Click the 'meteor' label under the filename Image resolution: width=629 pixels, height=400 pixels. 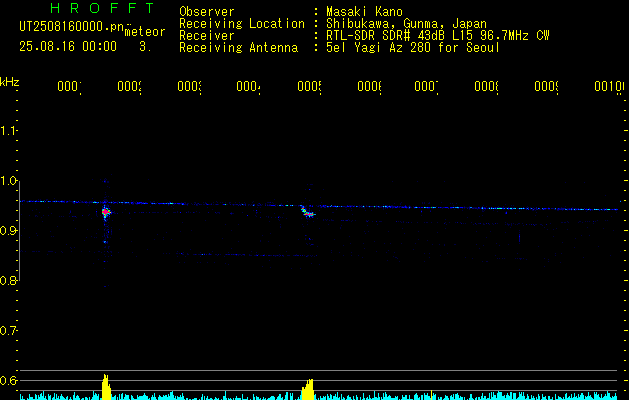pyautogui.click(x=145, y=32)
